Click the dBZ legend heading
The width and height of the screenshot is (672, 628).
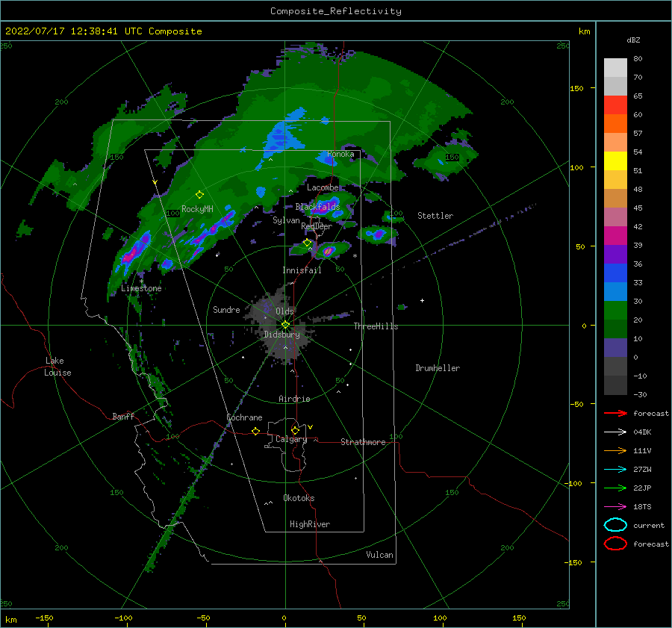[x=633, y=40]
